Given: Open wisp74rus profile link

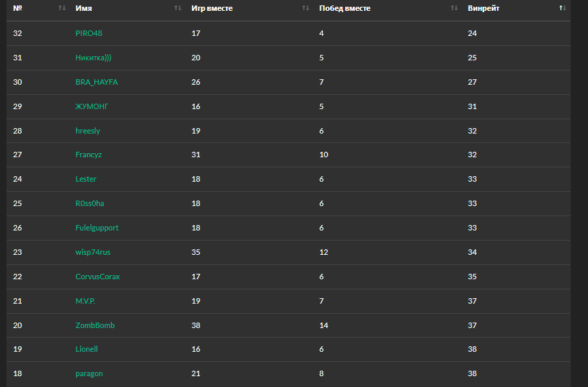Looking at the screenshot, I should pos(93,252).
